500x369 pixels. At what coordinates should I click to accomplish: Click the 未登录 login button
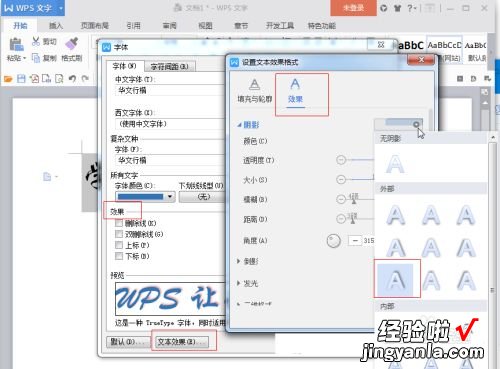point(353,8)
